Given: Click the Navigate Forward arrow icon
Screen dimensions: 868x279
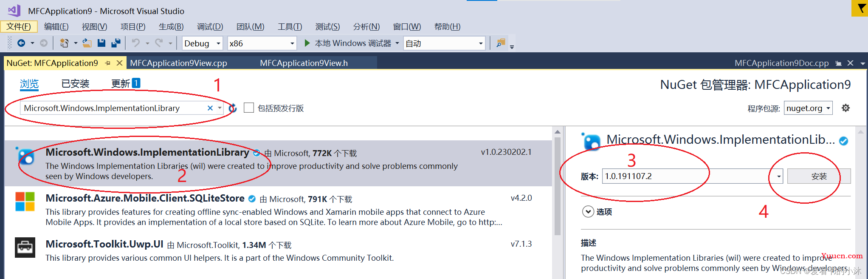Looking at the screenshot, I should click(43, 43).
